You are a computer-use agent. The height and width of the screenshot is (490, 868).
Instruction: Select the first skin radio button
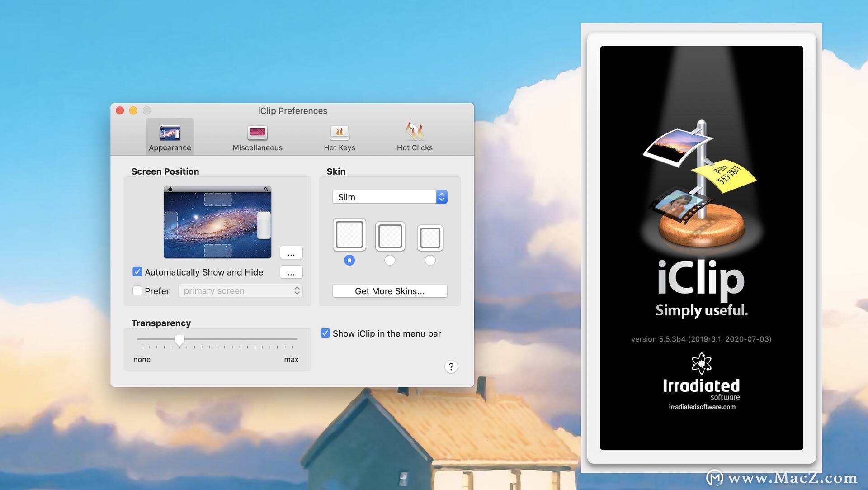tap(349, 260)
